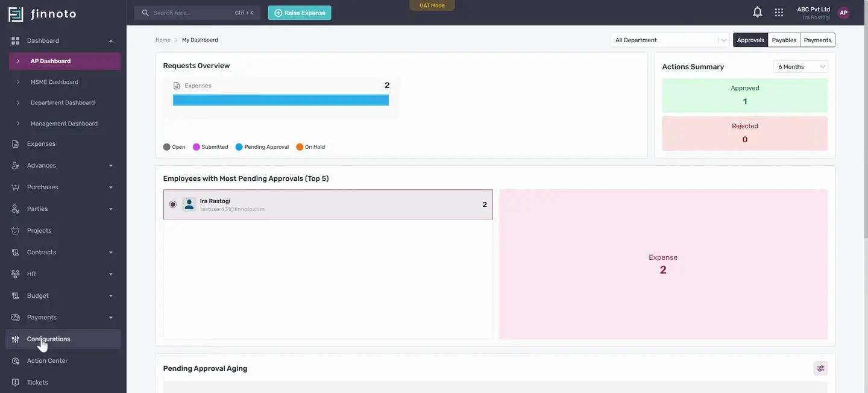The height and width of the screenshot is (393, 868).
Task: Open Management Dashboard in sidebar
Action: pyautogui.click(x=64, y=124)
